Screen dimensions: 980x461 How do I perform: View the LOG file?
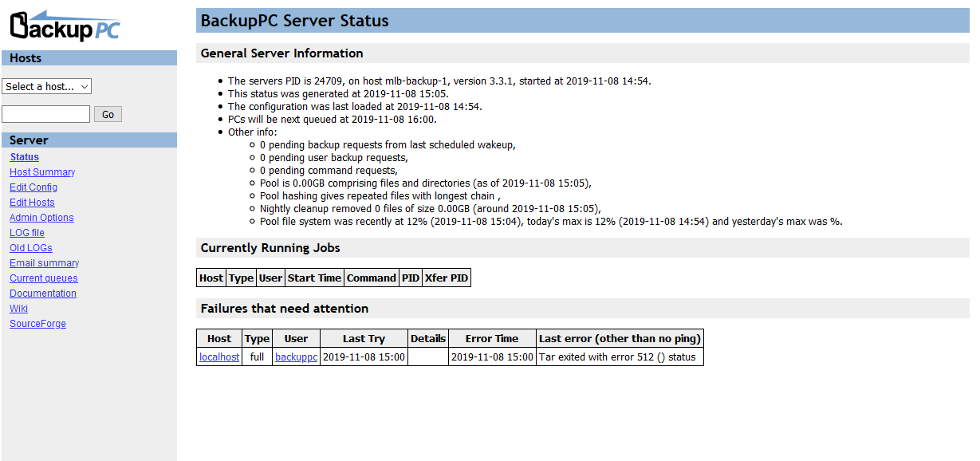27,233
